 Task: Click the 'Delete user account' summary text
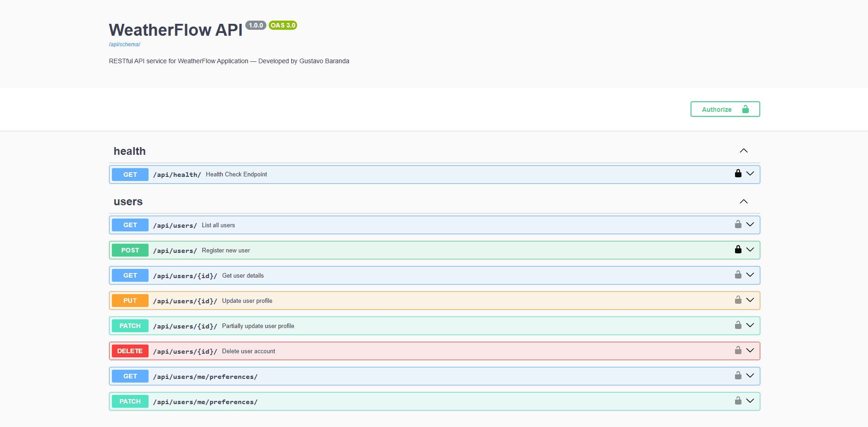(249, 351)
